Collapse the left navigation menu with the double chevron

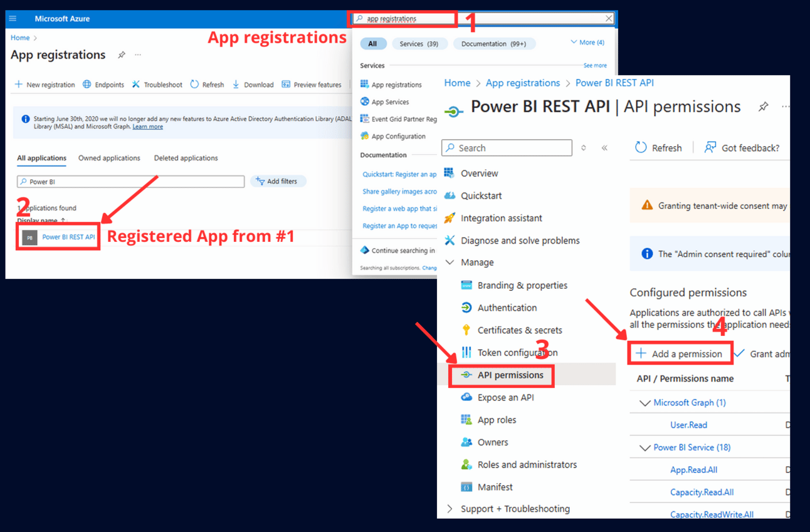(604, 148)
